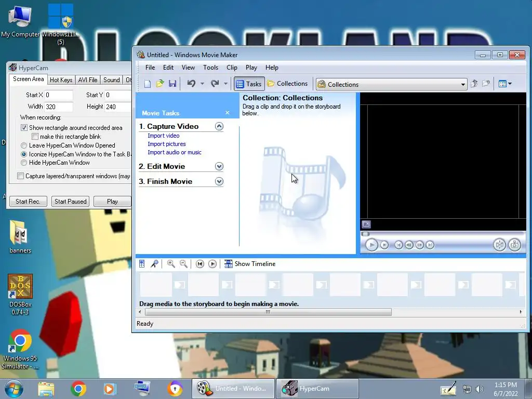The image size is (532, 399).
Task: Open the Clip menu
Action: coord(232,68)
